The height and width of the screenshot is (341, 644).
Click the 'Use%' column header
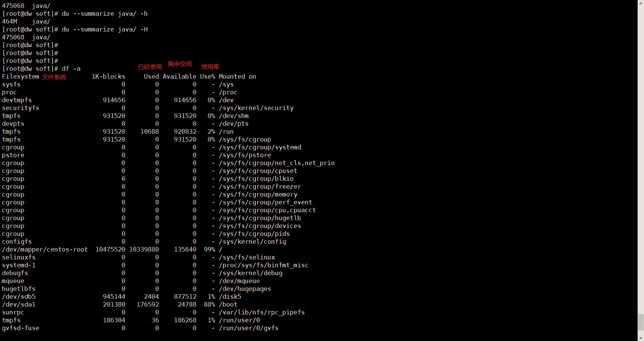pyautogui.click(x=208, y=76)
